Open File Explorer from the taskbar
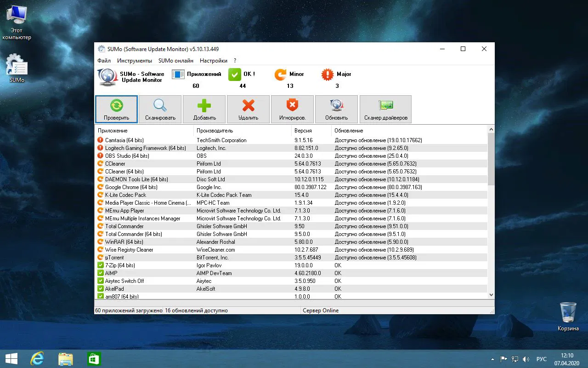 pos(65,359)
